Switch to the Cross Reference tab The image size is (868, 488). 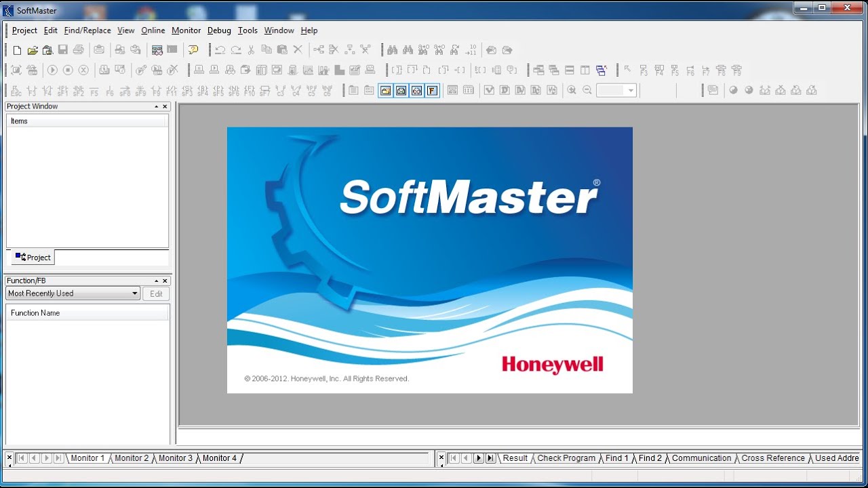(773, 458)
